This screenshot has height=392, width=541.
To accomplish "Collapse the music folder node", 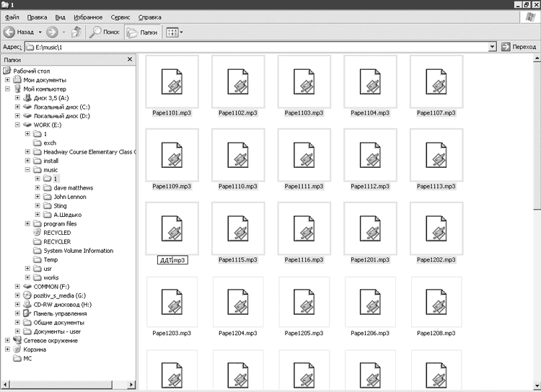I will [x=27, y=169].
